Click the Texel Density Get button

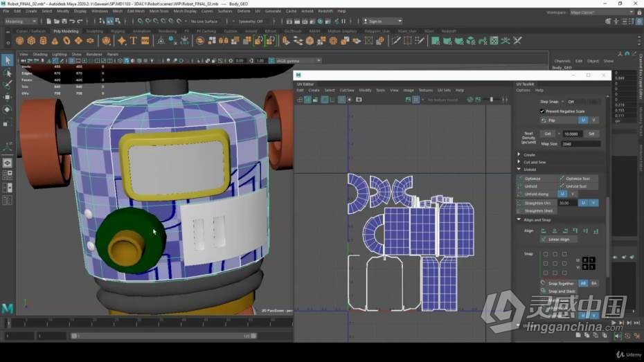(548, 134)
